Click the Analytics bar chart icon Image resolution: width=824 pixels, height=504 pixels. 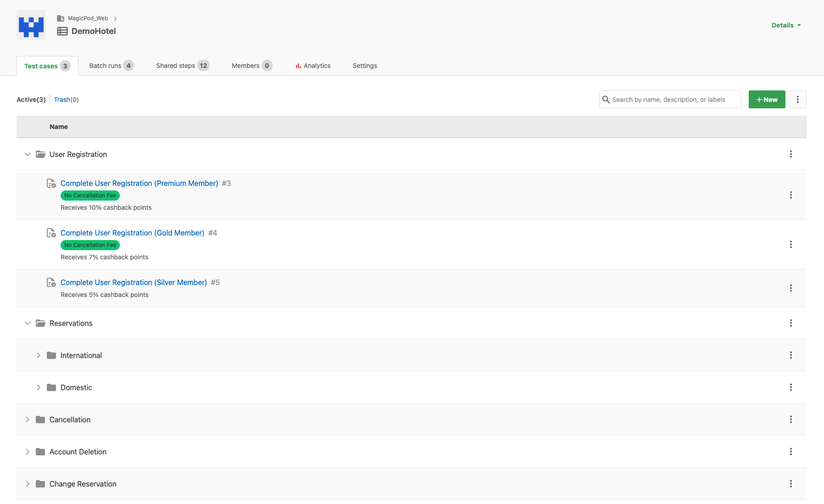point(298,66)
